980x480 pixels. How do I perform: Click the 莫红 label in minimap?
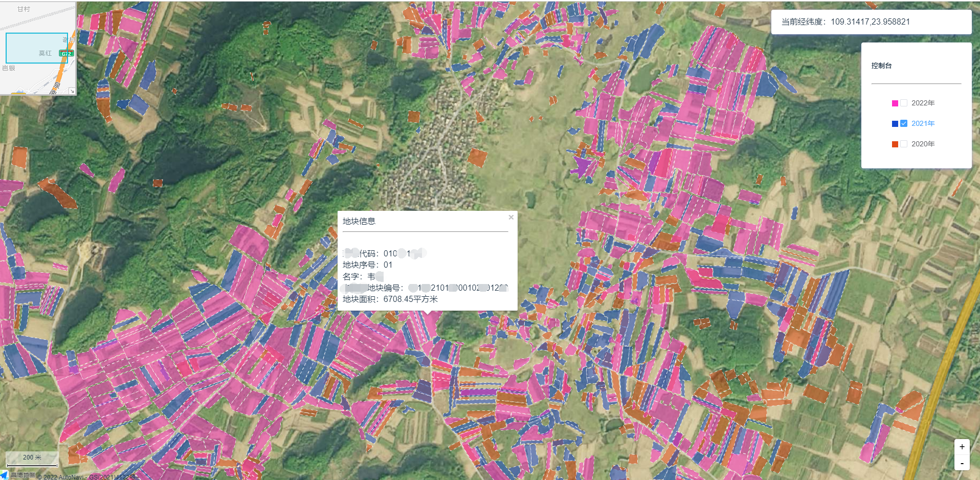45,53
